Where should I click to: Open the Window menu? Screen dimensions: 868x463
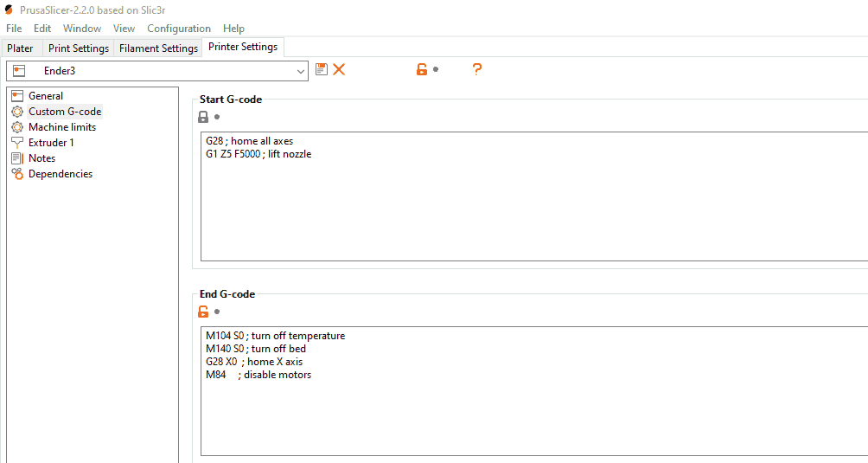pos(82,29)
